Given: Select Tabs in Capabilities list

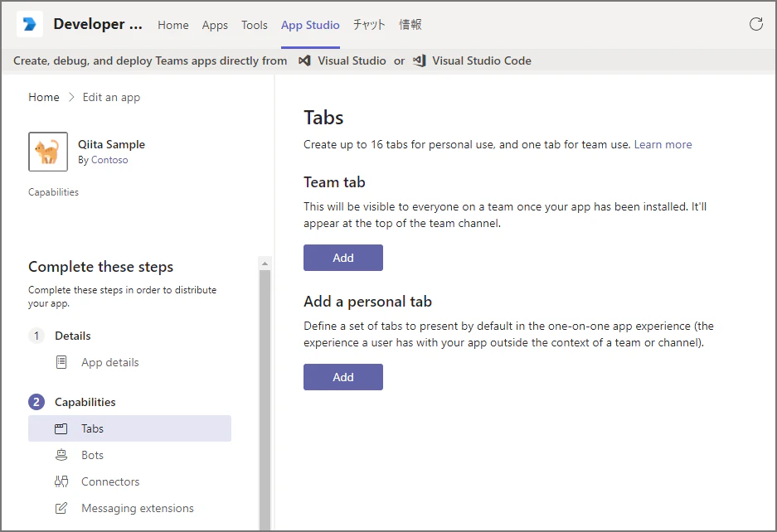Looking at the screenshot, I should point(130,428).
